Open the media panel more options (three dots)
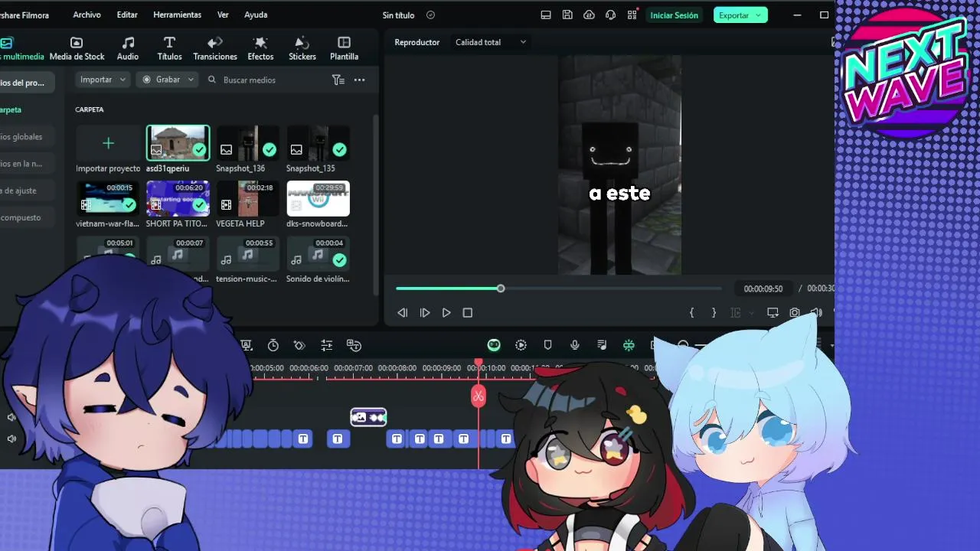980x551 pixels. (359, 80)
